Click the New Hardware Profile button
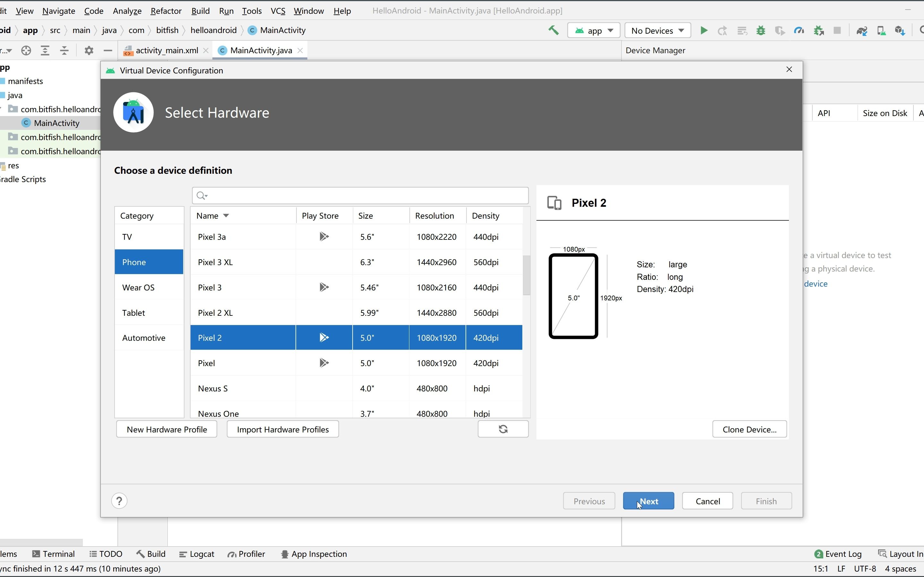The image size is (924, 577). point(167,429)
